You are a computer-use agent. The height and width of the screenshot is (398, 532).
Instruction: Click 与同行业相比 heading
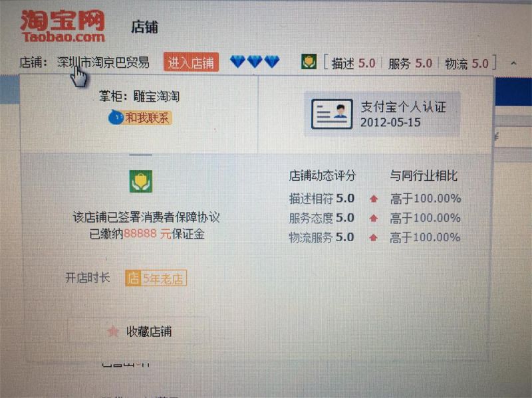point(424,175)
